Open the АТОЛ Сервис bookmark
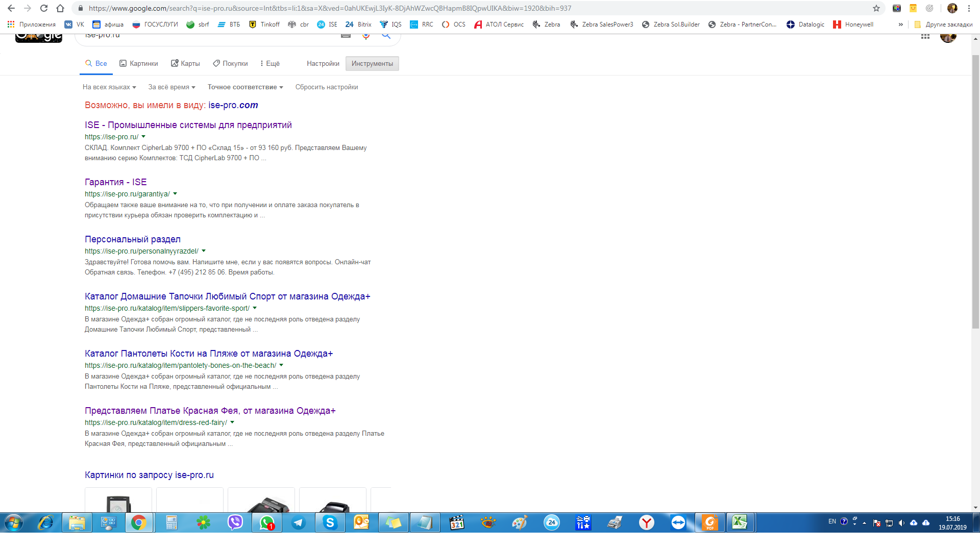The height and width of the screenshot is (551, 980). tap(499, 24)
